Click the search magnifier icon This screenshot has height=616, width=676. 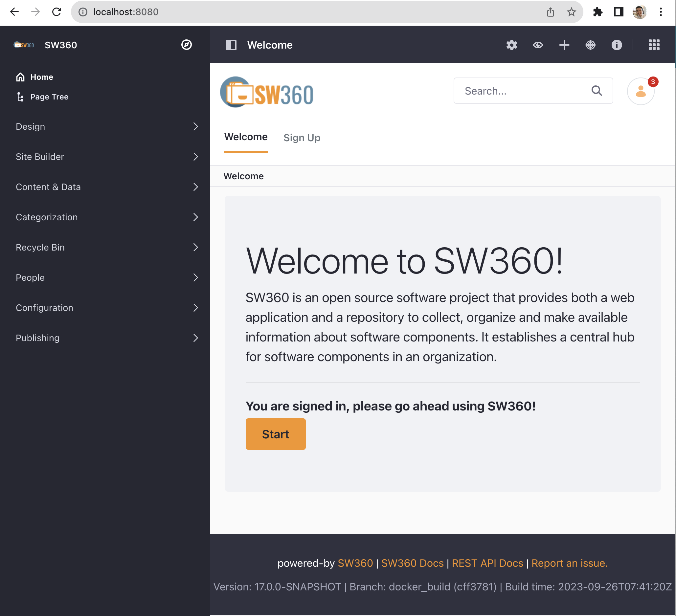tap(597, 91)
